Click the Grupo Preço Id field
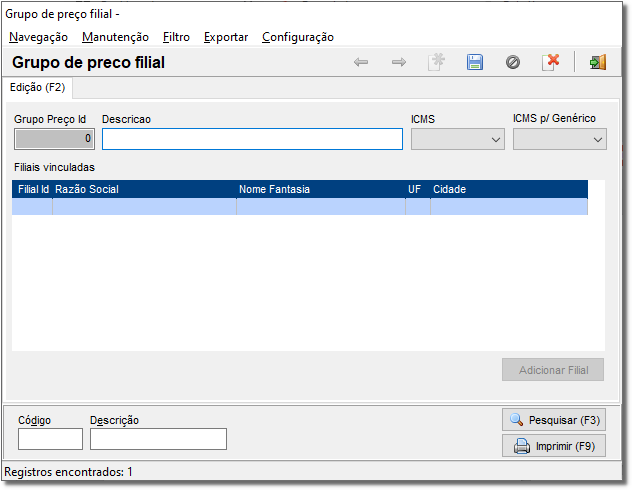This screenshot has width=632, height=490. point(54,139)
